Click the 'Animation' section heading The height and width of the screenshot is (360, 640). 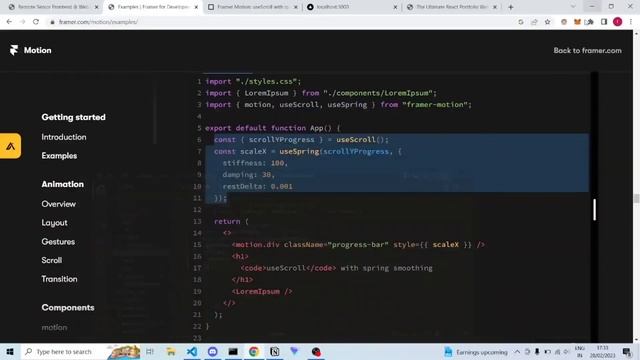pos(62,184)
